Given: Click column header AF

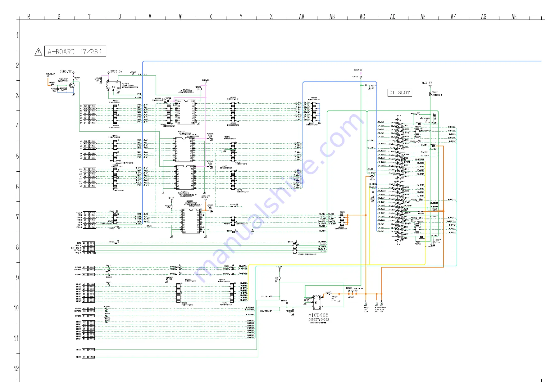Looking at the screenshot, I should 453,17.
